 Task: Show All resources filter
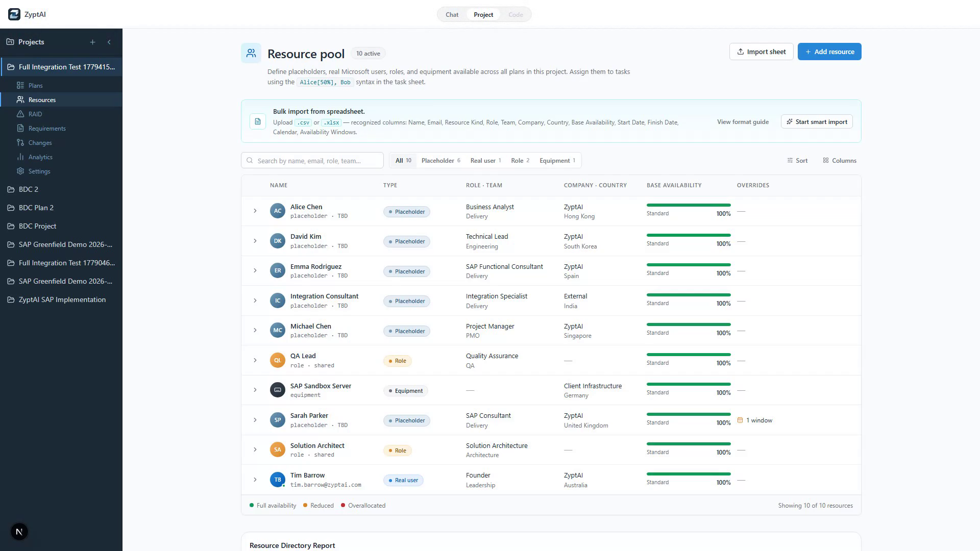[403, 160]
